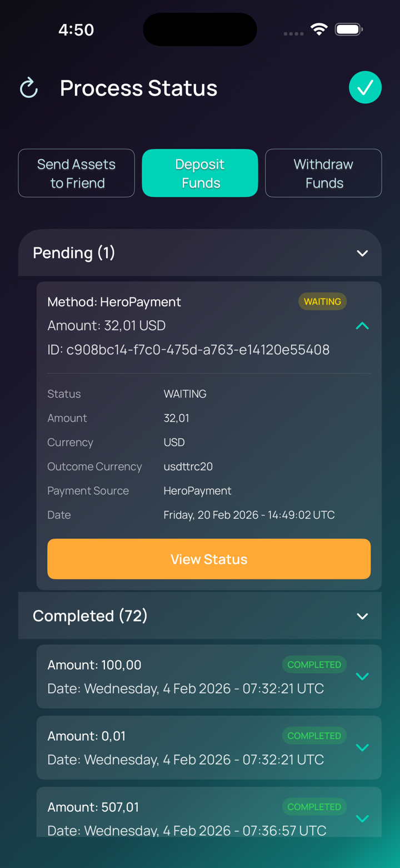This screenshot has height=868, width=400.
Task: Tap the green checkmark circle icon
Action: coord(365,88)
